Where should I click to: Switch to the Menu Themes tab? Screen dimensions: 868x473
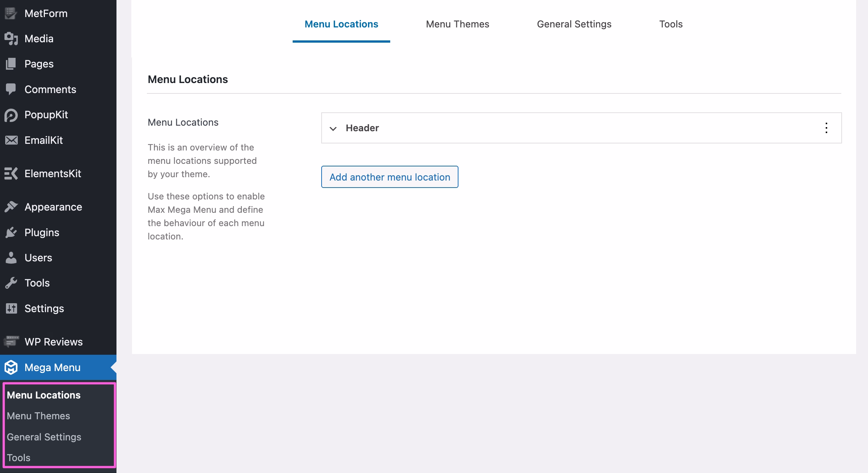click(x=457, y=24)
